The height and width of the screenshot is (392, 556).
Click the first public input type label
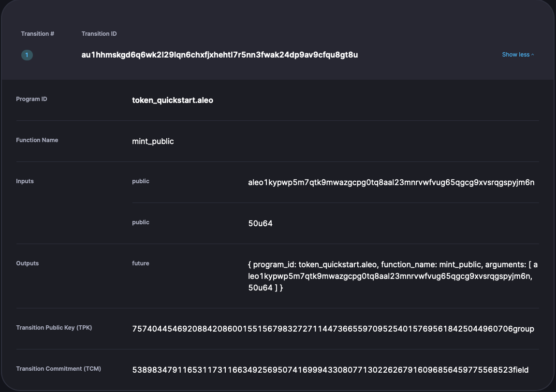[140, 181]
